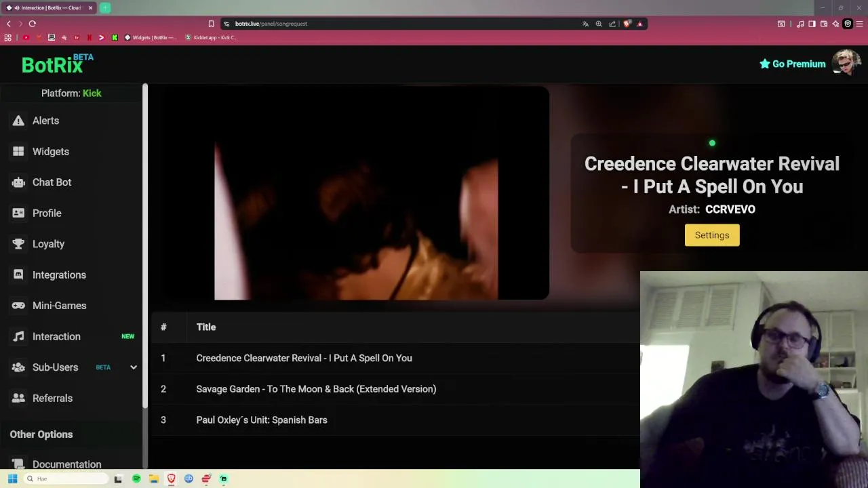Select Creedence Clearwater Revival queue row
This screenshot has height=488, width=868.
click(395, 358)
